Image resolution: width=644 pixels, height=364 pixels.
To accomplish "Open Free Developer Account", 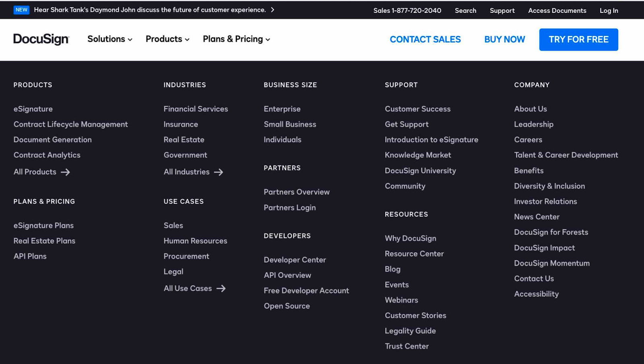I will [306, 290].
